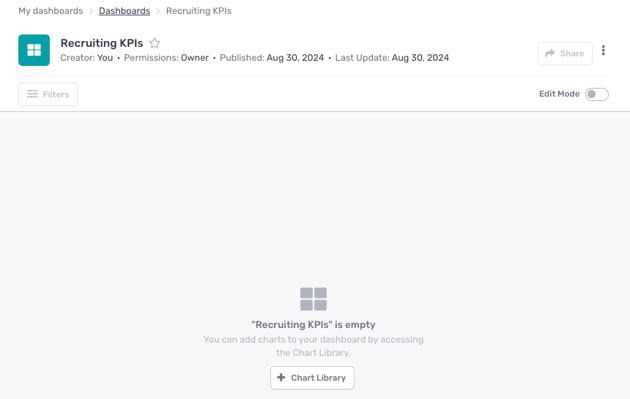Click the filter sliders icon
630x399 pixels.
(x=32, y=94)
